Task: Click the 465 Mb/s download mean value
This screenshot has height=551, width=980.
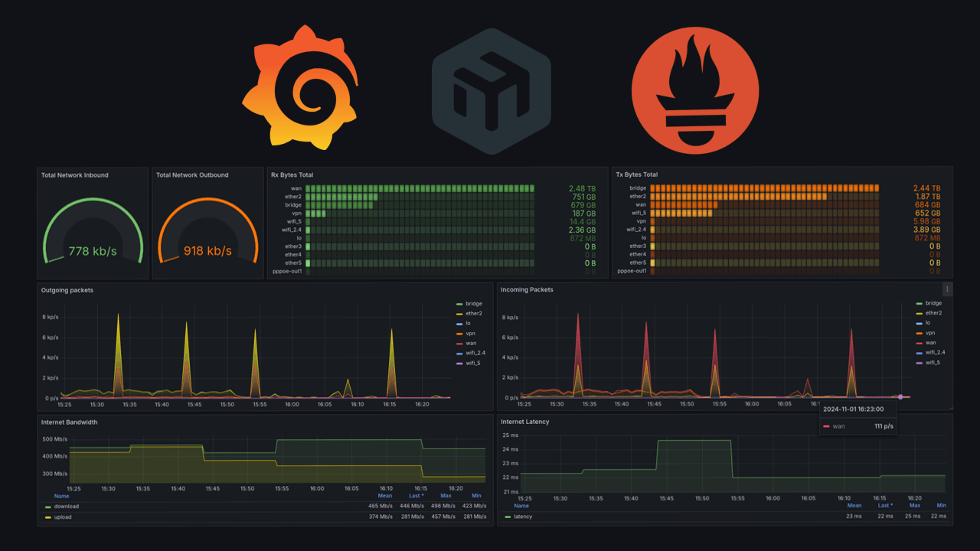Action: pos(380,507)
